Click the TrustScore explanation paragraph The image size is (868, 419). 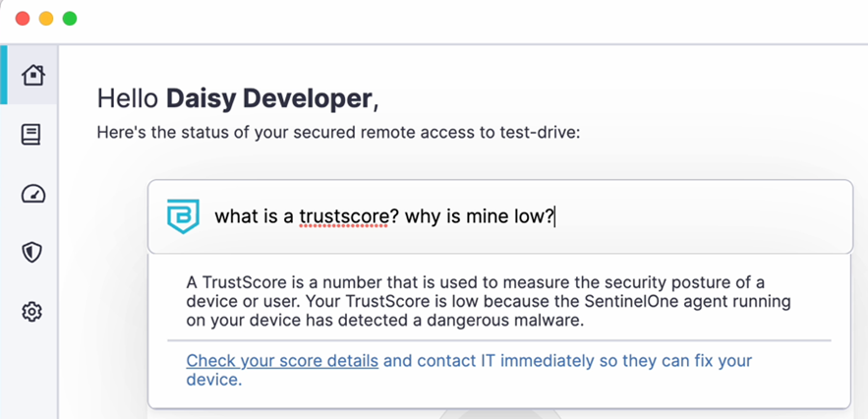click(x=489, y=302)
